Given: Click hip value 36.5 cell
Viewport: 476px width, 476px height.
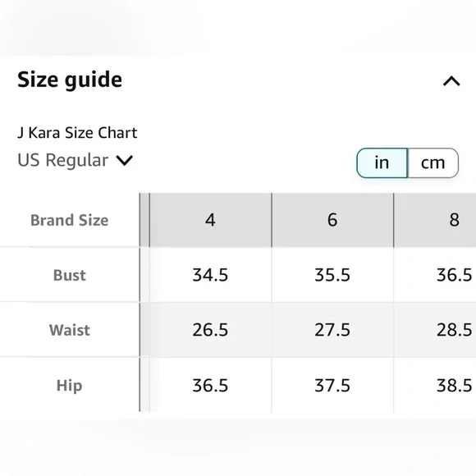Looking at the screenshot, I should click(x=210, y=385).
